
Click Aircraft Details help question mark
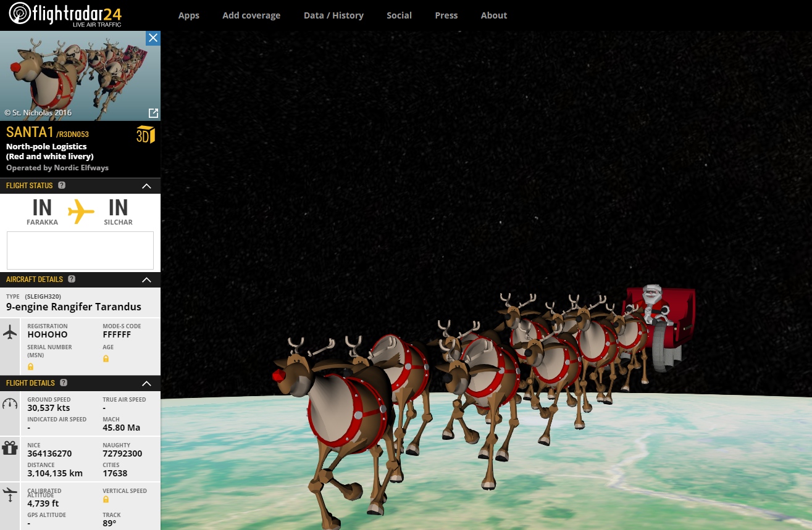coord(72,279)
